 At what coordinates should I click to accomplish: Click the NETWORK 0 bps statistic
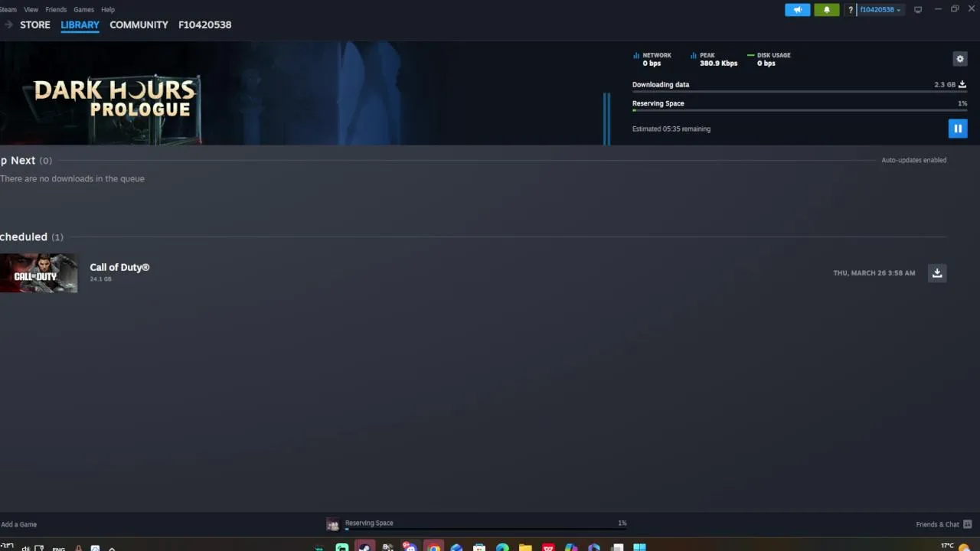[x=652, y=59]
